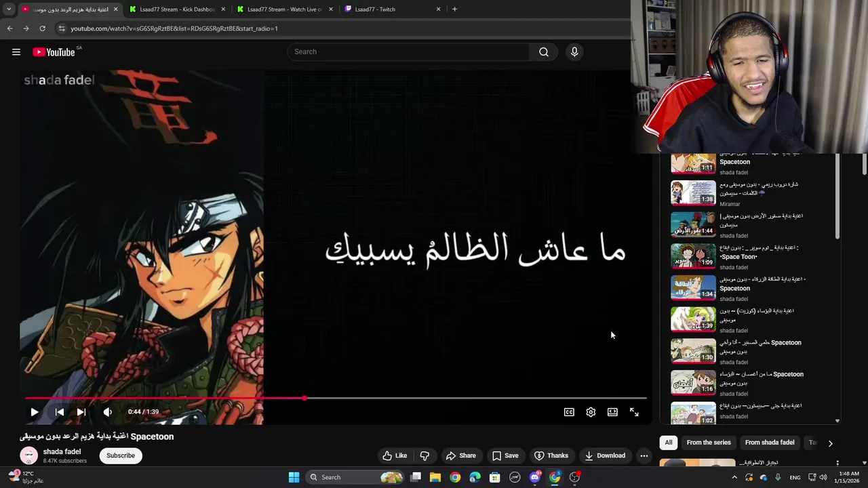This screenshot has height=488, width=868.
Task: Like the video
Action: coord(395,455)
